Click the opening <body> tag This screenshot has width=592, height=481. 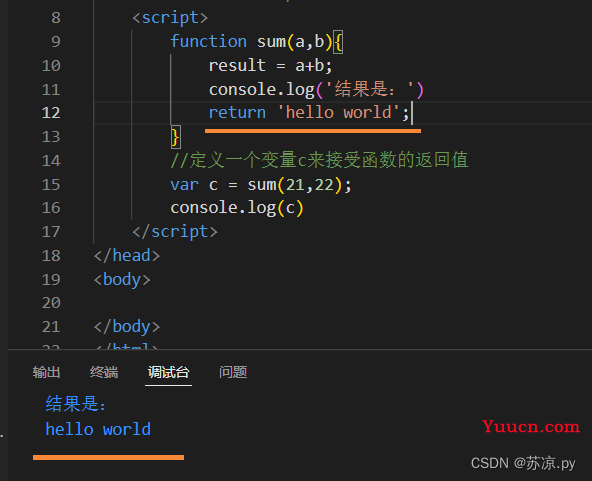click(x=122, y=280)
